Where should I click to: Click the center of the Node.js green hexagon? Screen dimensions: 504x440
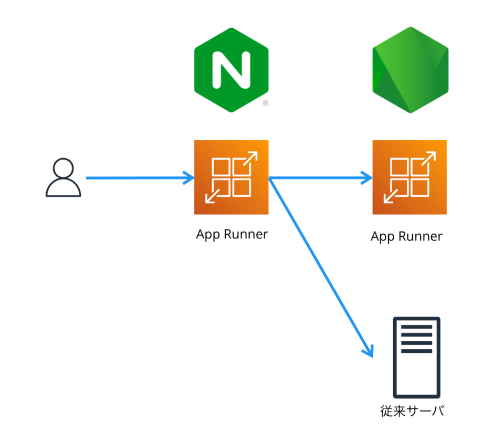410,70
